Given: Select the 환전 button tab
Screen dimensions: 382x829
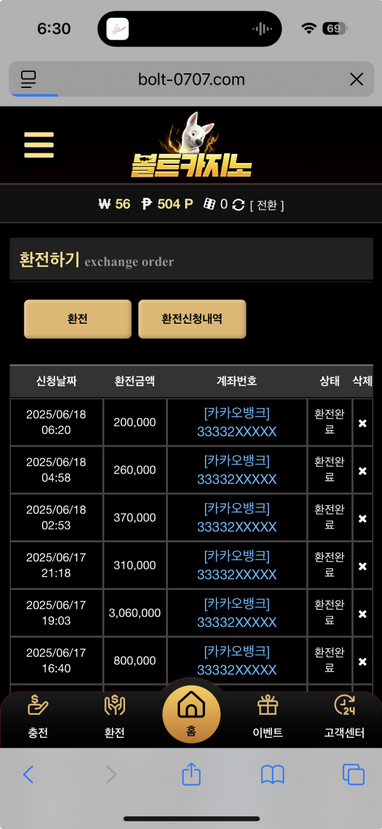Looking at the screenshot, I should 78,319.
